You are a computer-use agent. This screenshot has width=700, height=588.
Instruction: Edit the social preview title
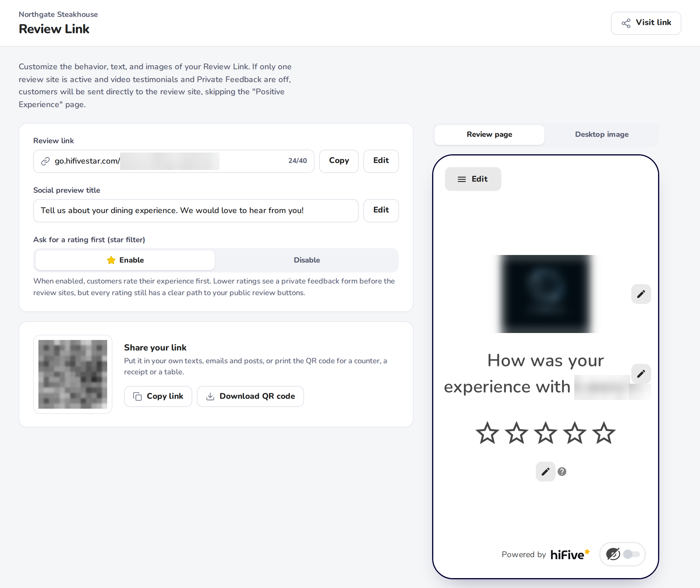coord(381,210)
